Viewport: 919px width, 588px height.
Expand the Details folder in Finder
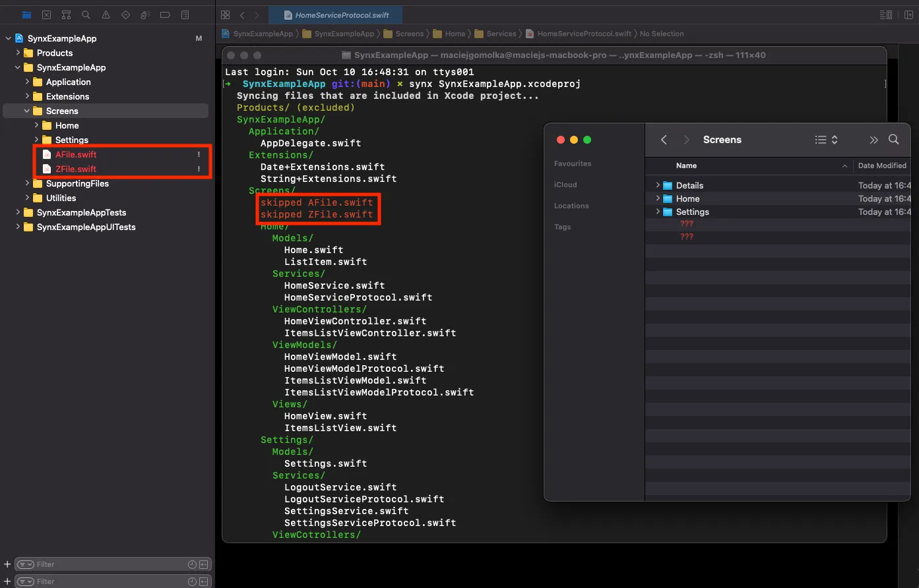[657, 185]
